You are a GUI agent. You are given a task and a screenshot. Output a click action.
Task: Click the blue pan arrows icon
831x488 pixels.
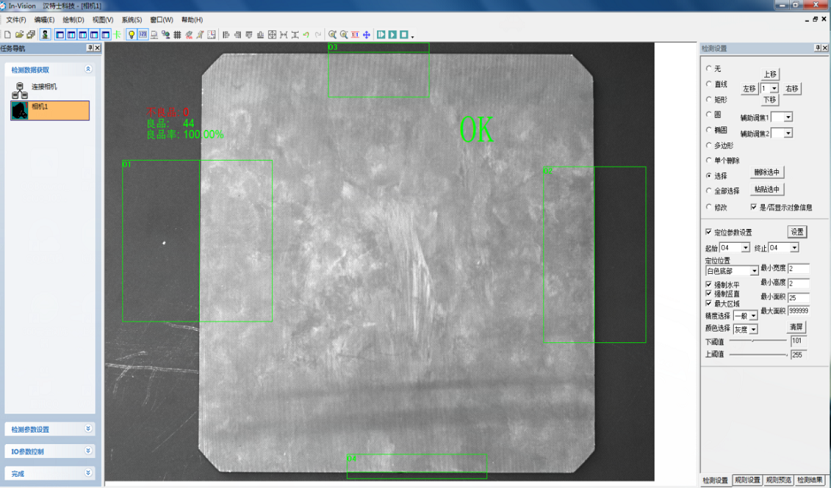[x=366, y=35]
